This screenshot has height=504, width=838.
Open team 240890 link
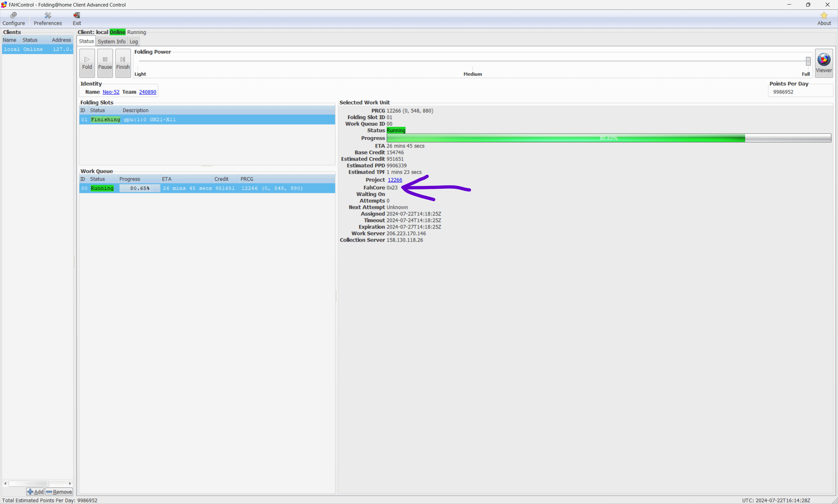(x=148, y=92)
